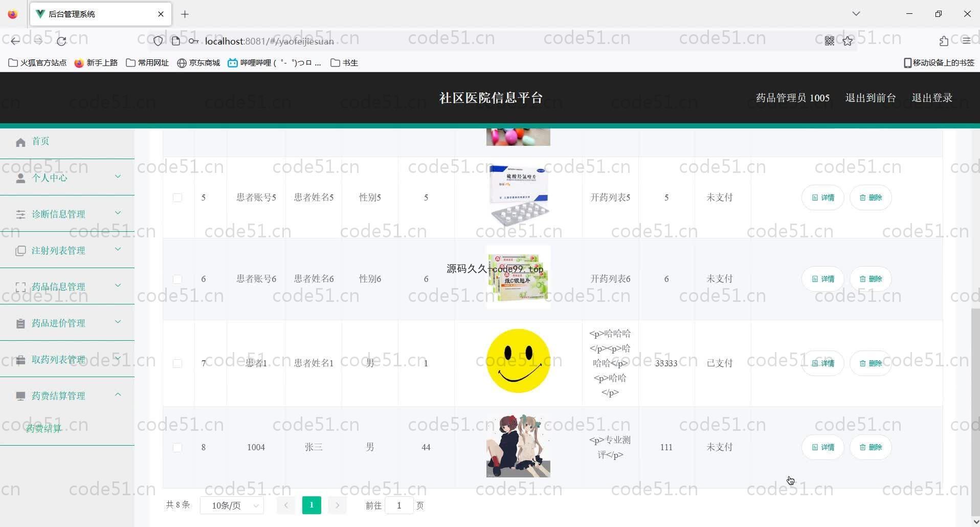
Task: Click 退出登录 in the header
Action: 931,98
